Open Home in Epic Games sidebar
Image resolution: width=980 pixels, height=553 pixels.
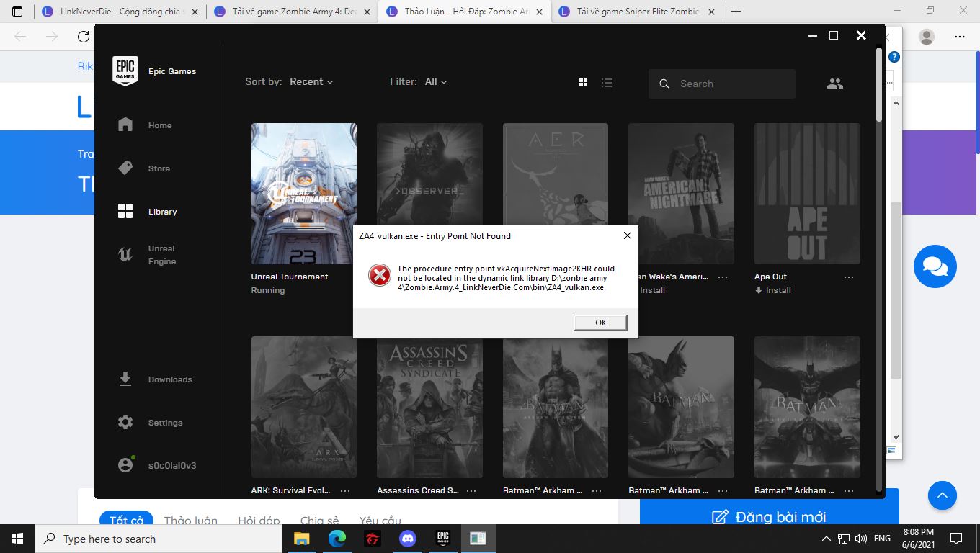click(x=125, y=125)
